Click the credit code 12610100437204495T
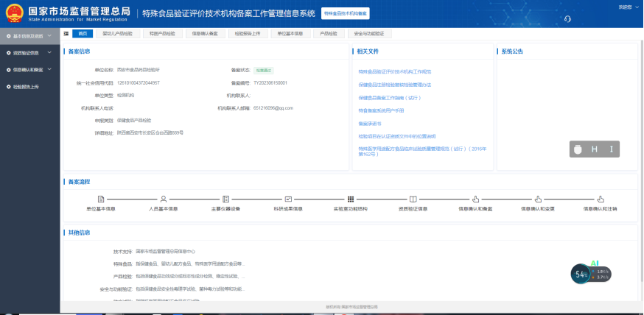Screen dimensions: 644x315 [139, 83]
